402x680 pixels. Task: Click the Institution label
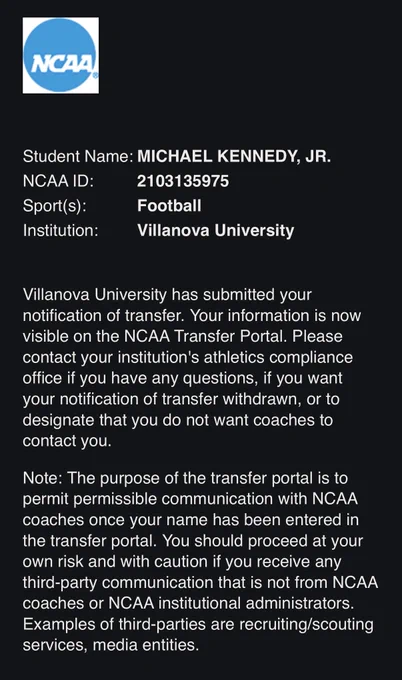(61, 230)
